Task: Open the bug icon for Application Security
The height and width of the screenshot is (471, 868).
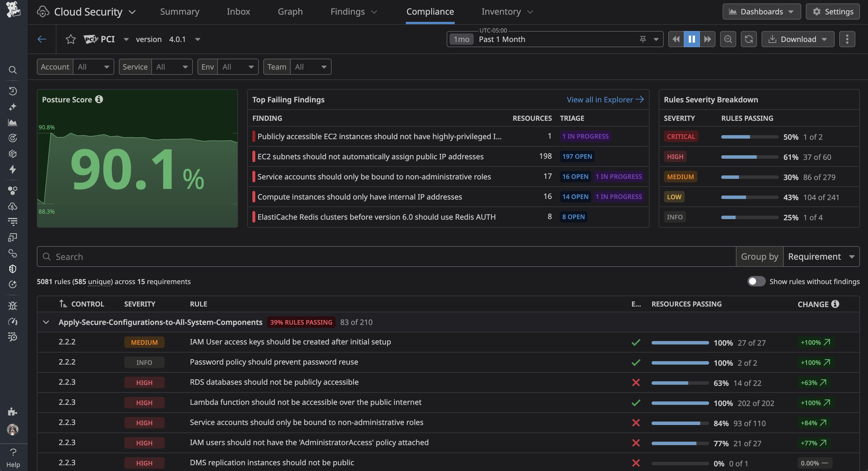Action: 13,305
